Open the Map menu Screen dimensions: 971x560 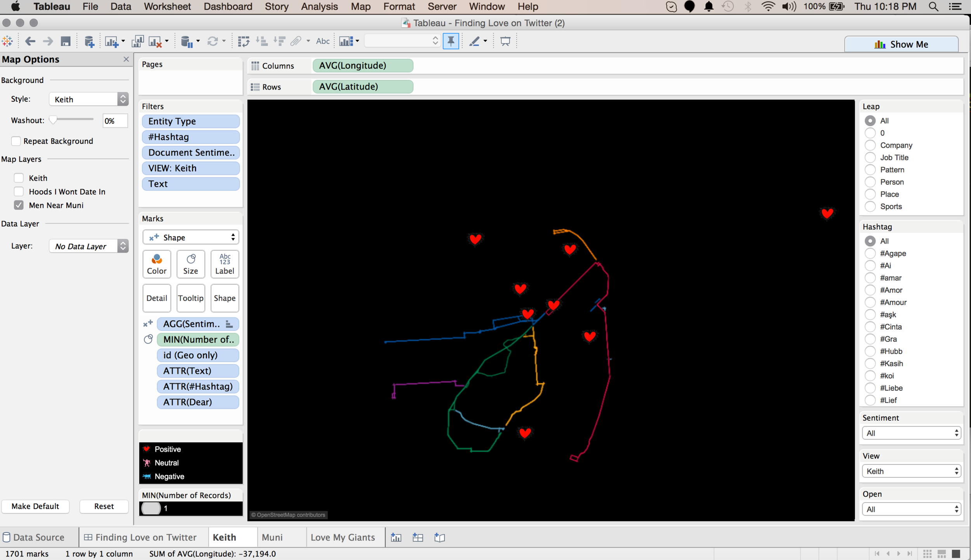click(360, 7)
